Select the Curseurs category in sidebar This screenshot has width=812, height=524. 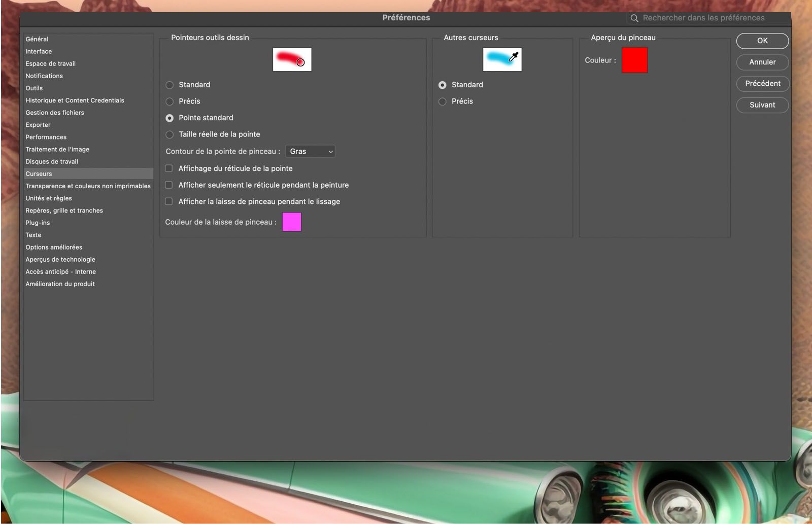[x=89, y=173]
